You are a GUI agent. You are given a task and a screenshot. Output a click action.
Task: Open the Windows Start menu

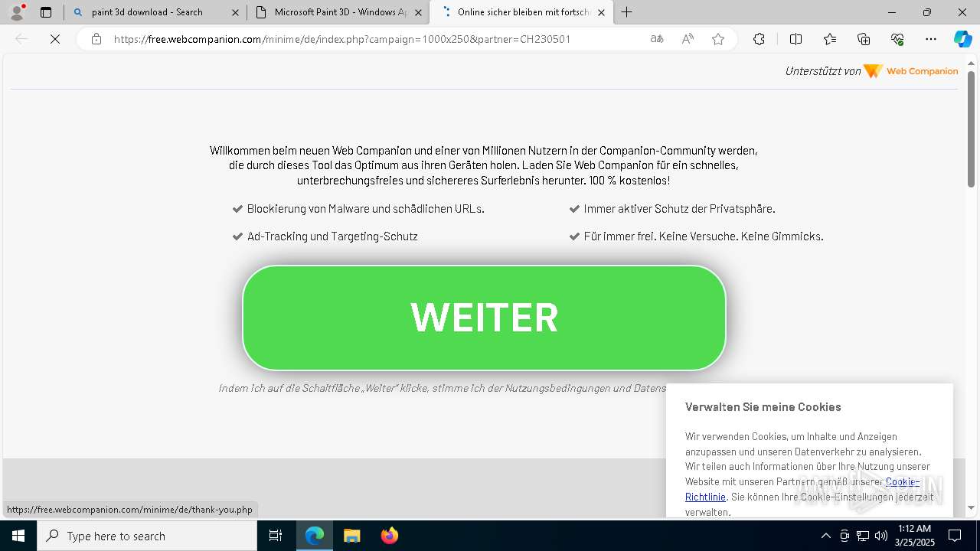18,536
